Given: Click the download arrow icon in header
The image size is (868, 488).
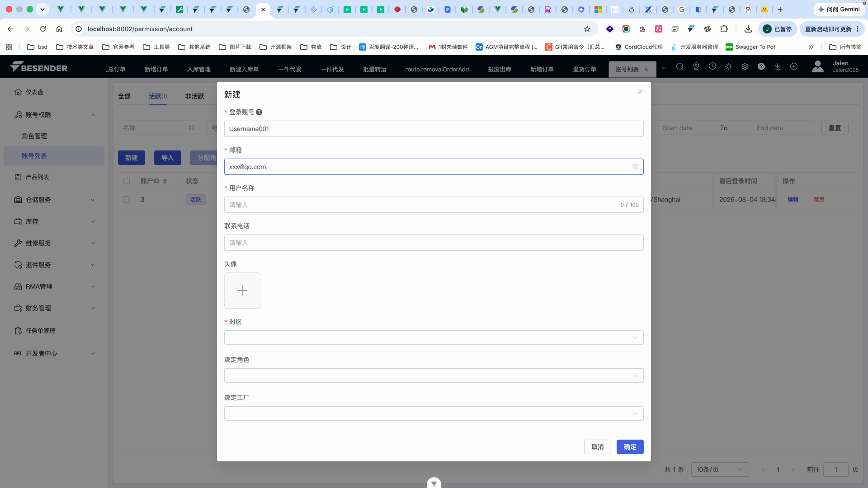Looking at the screenshot, I should [778, 67].
